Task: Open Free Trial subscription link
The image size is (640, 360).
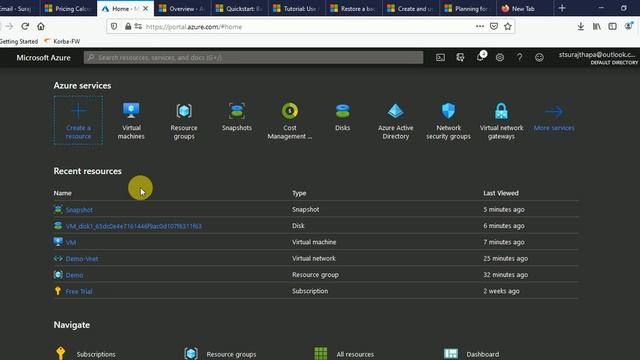Action: click(79, 291)
